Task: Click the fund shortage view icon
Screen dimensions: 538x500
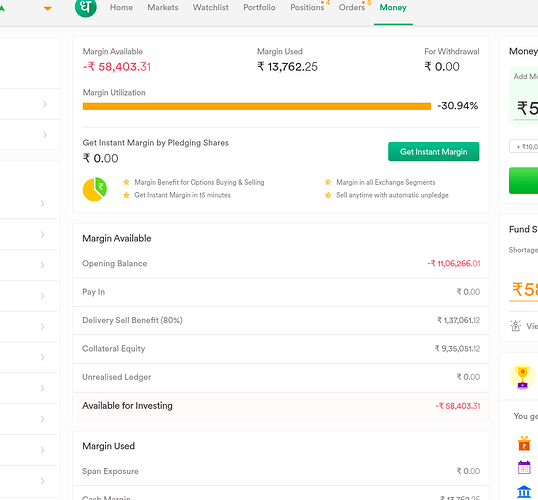Action: tap(515, 326)
